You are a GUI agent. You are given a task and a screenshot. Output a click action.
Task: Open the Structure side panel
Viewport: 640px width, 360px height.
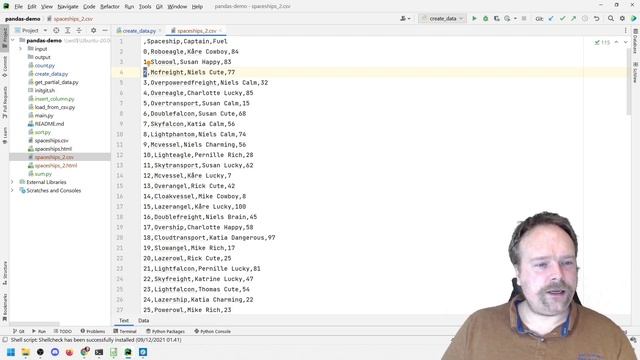4,273
